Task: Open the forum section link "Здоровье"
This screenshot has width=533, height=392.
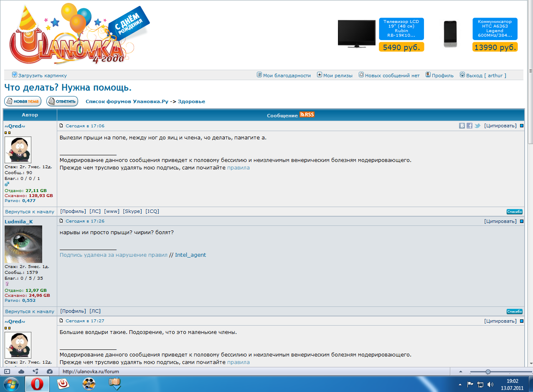Action: point(192,101)
